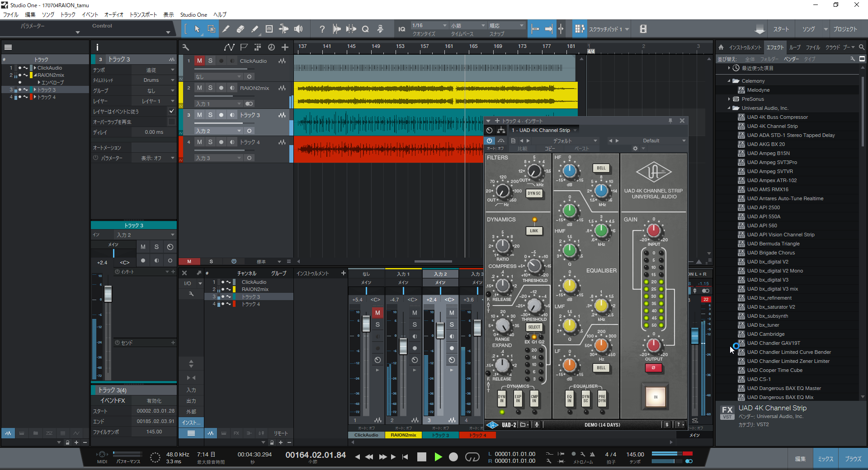This screenshot has width=868, height=470.
Task: Add a new track with plus icon
Action: (x=285, y=47)
